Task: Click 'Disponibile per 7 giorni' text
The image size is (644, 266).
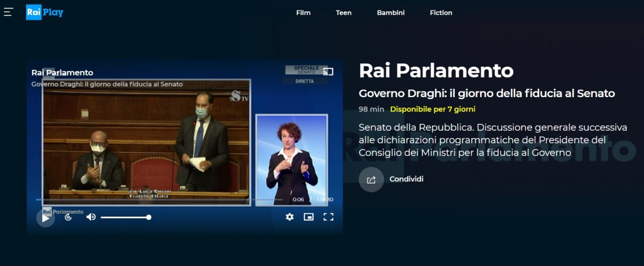Action: [x=433, y=109]
